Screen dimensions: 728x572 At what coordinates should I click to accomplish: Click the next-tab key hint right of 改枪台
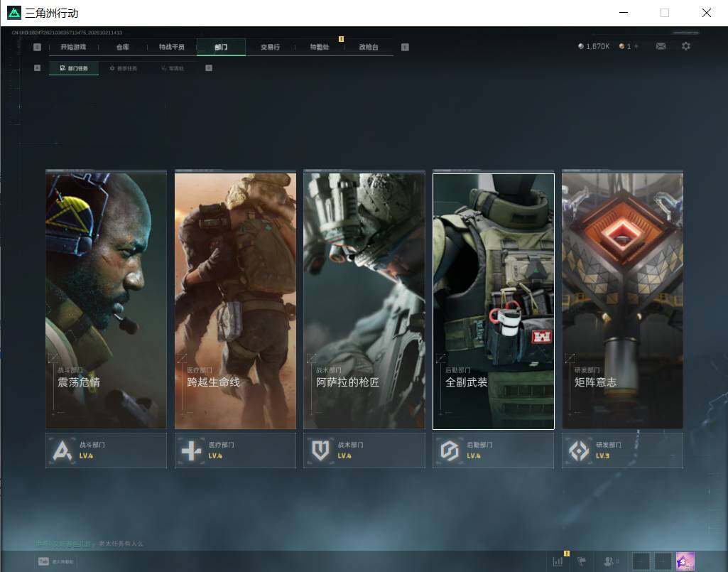pyautogui.click(x=405, y=47)
